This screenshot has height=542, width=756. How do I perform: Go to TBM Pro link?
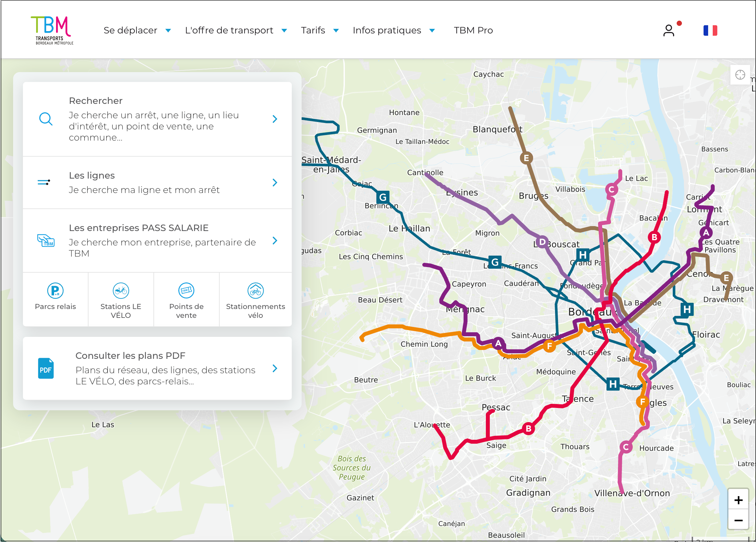(473, 30)
